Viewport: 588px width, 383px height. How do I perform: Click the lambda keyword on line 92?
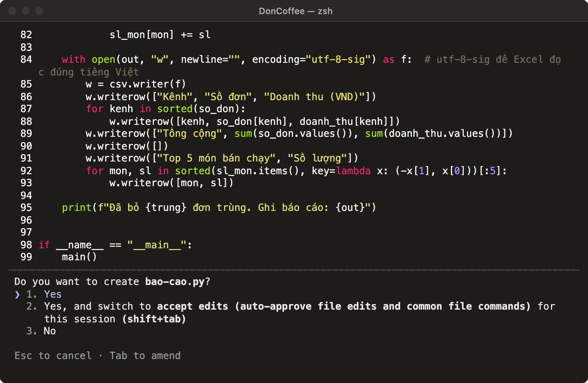click(x=353, y=171)
